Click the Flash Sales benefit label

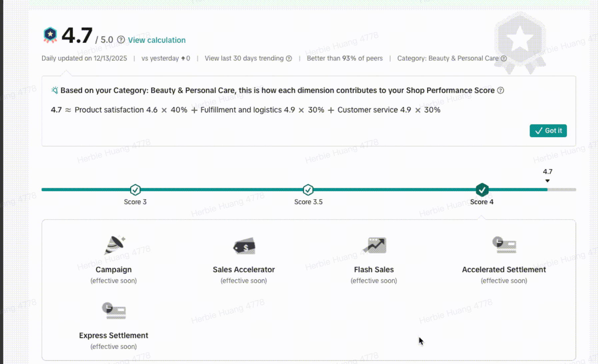coord(374,269)
